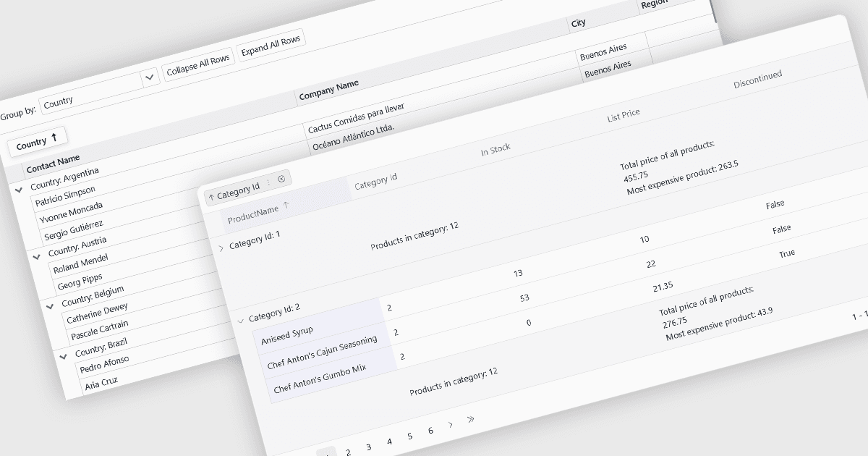Sort by Company Name column header
868x456 pixels.
coord(329,90)
